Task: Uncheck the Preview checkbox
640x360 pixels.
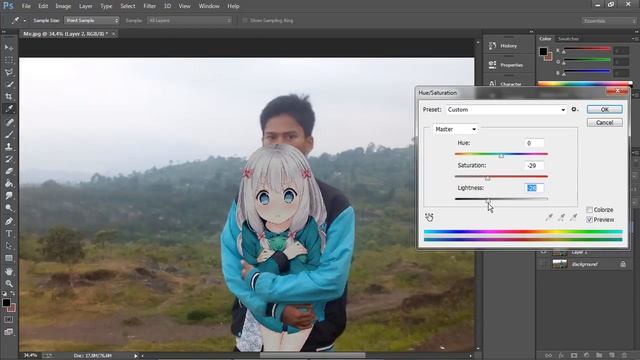Action: [589, 220]
